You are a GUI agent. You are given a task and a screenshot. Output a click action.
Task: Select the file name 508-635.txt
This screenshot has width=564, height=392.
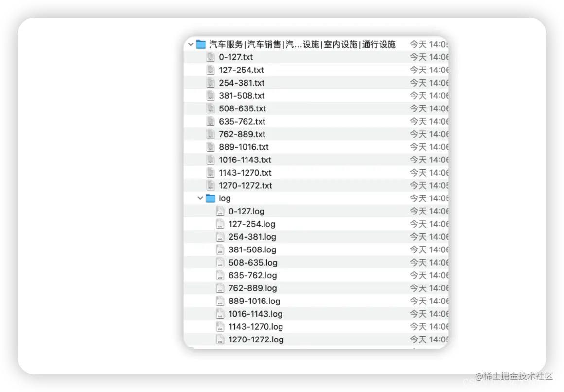click(243, 108)
